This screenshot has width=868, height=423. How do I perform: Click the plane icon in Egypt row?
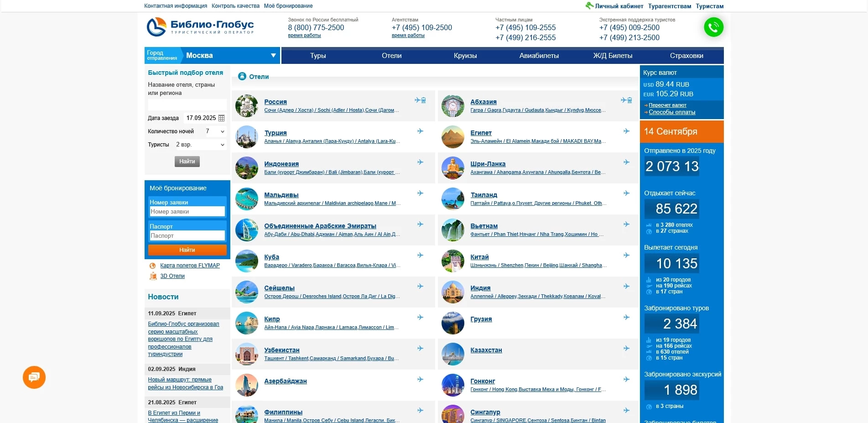pos(626,131)
